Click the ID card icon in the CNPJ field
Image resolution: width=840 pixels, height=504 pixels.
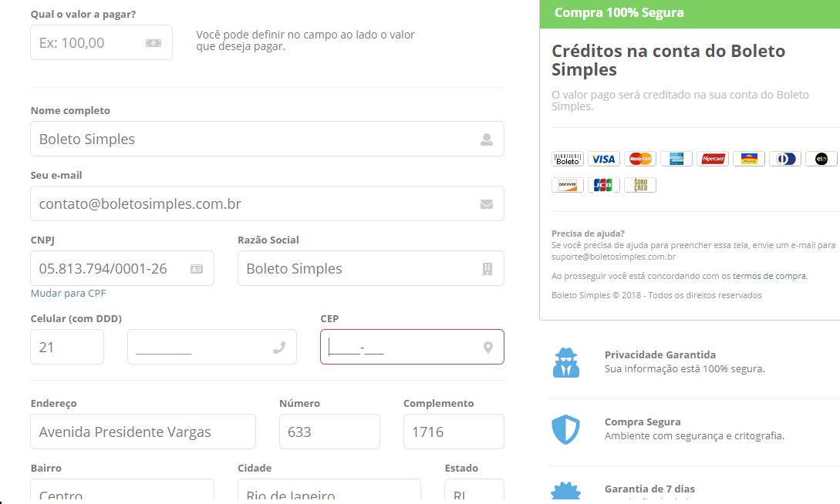(x=197, y=269)
